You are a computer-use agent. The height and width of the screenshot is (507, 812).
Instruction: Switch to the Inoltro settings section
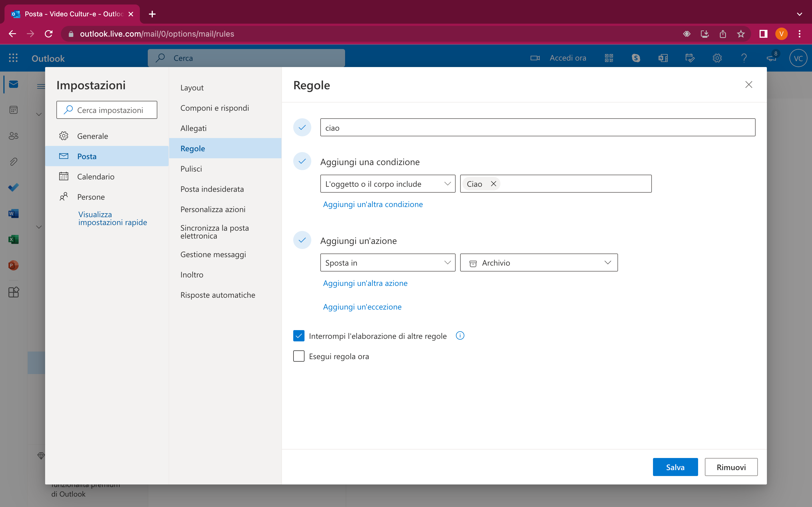tap(191, 274)
